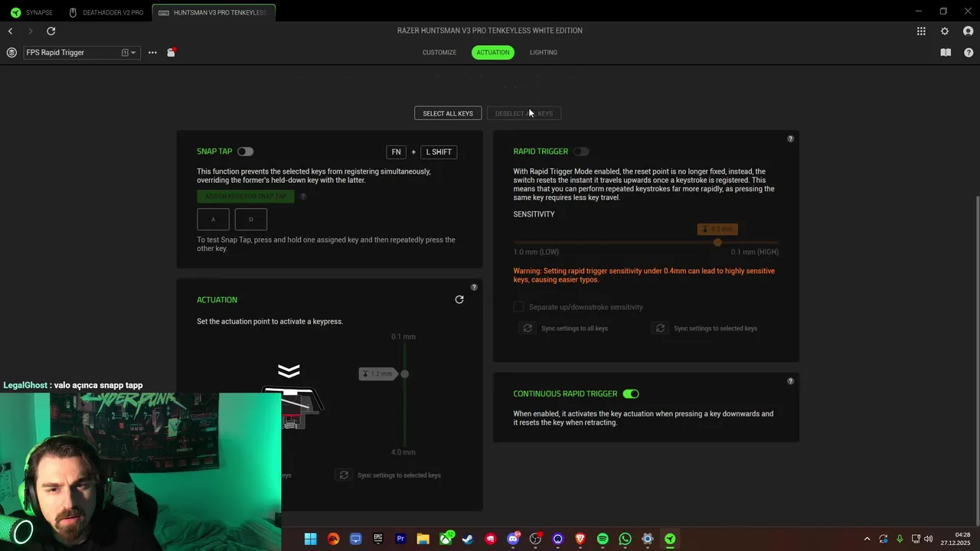This screenshot has height=551, width=980.
Task: Go back with the left arrow icon
Action: [x=10, y=31]
